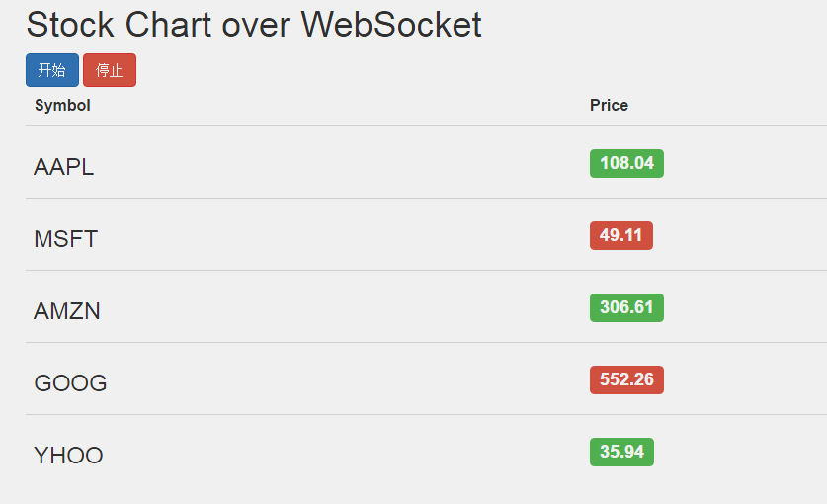The width and height of the screenshot is (827, 504).
Task: Click the green 108.04 price badge
Action: tap(626, 163)
